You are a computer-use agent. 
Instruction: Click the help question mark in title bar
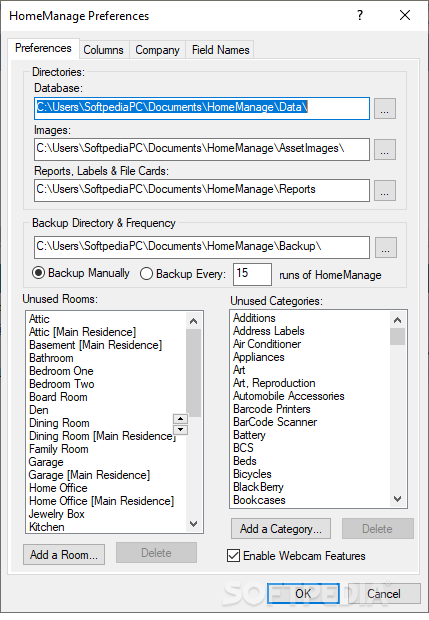point(359,15)
